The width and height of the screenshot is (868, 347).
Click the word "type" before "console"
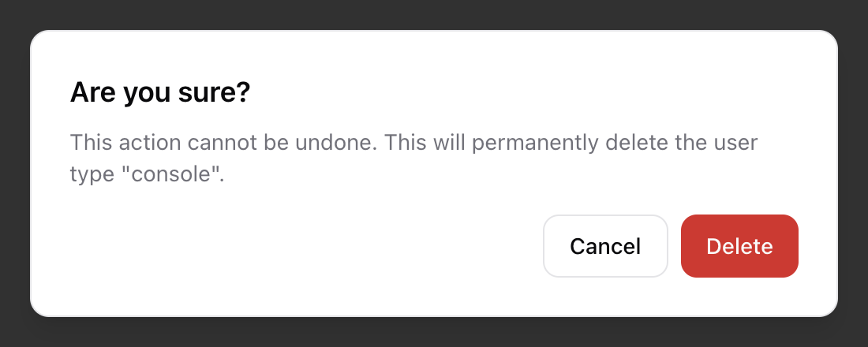click(x=89, y=175)
